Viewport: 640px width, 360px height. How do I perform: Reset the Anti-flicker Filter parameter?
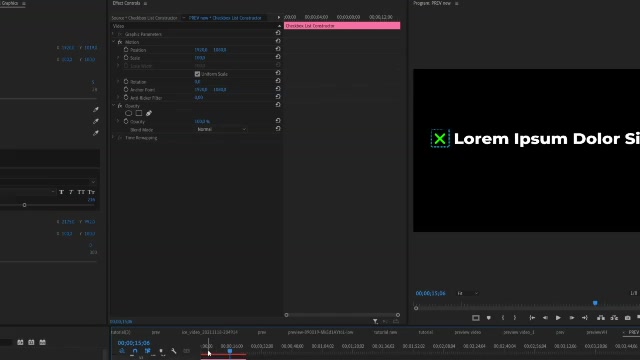(x=278, y=97)
